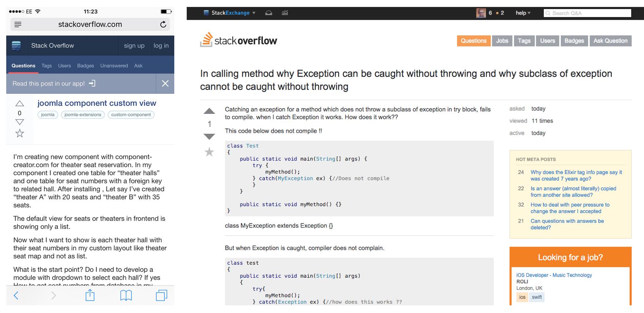The height and width of the screenshot is (313, 644).
Task: Select the desktop Questions tab
Action: pyautogui.click(x=473, y=41)
